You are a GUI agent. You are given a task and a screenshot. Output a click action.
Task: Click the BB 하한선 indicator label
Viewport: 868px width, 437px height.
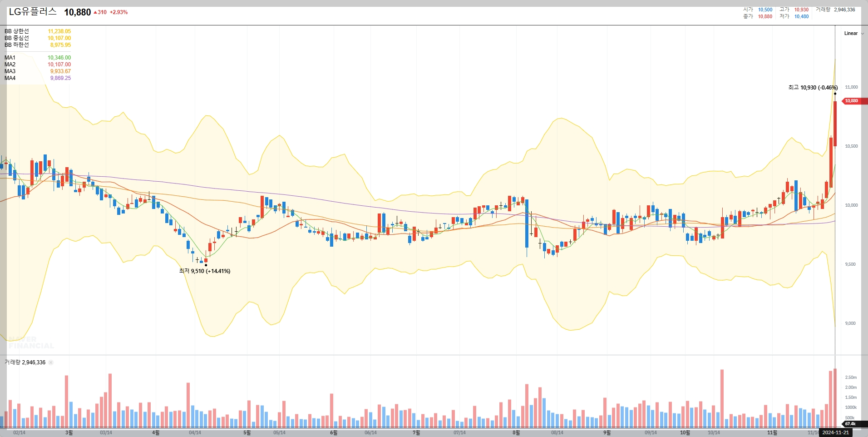tap(17, 45)
